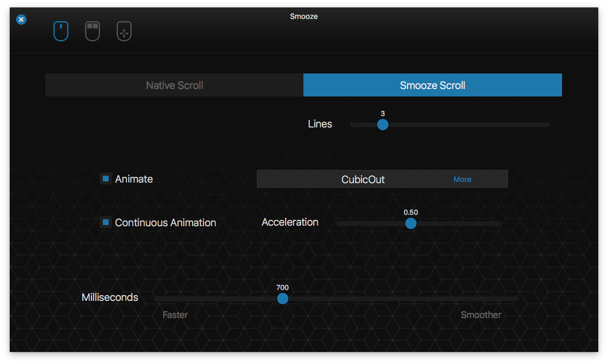Click the Lines value 3
608x364 pixels.
click(383, 114)
